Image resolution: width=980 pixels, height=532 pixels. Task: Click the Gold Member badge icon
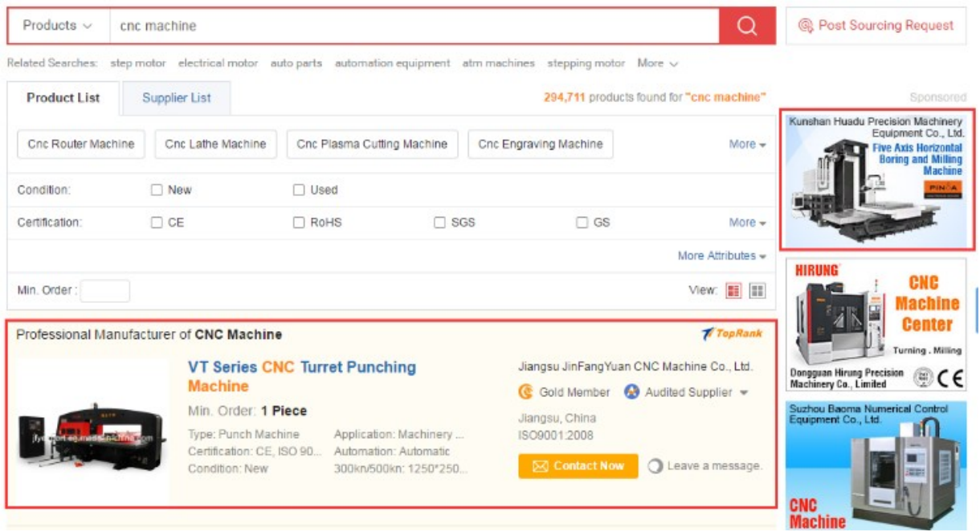526,392
